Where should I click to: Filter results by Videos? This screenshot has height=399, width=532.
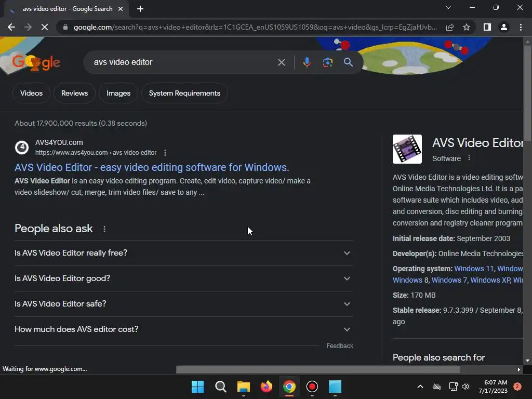pos(31,94)
